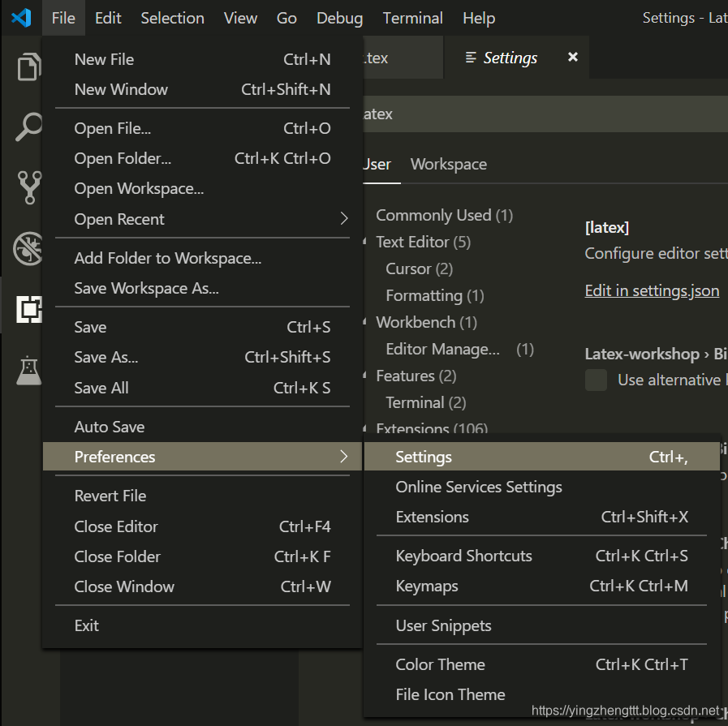Choose Close Editor menu entry
The height and width of the screenshot is (726, 728).
tap(202, 526)
